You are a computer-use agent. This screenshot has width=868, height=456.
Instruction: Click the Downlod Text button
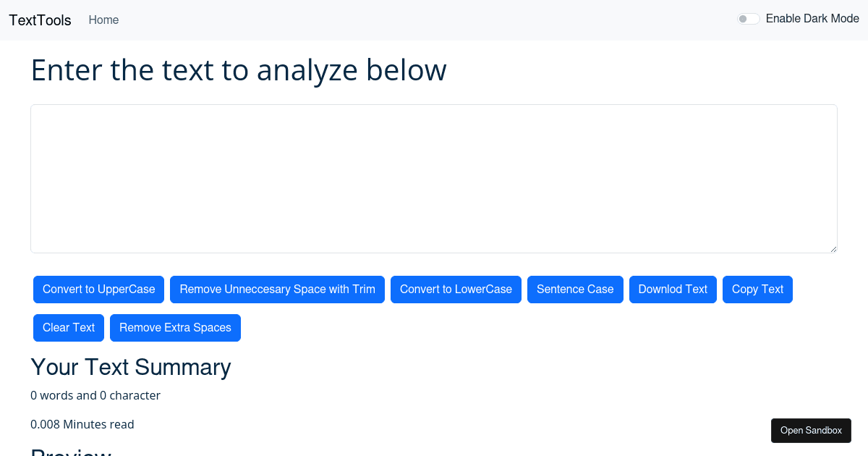673,289
